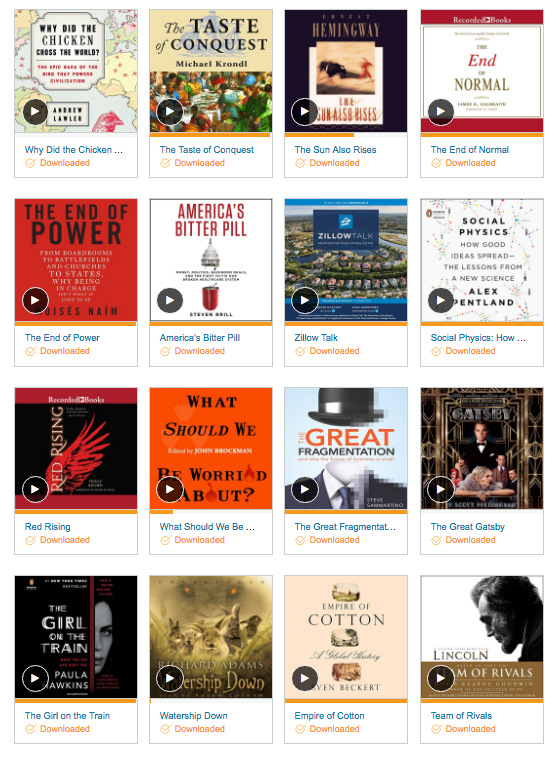Play The End of Normal audiobook
Viewport: 556px width, 760px height.
pyautogui.click(x=441, y=111)
